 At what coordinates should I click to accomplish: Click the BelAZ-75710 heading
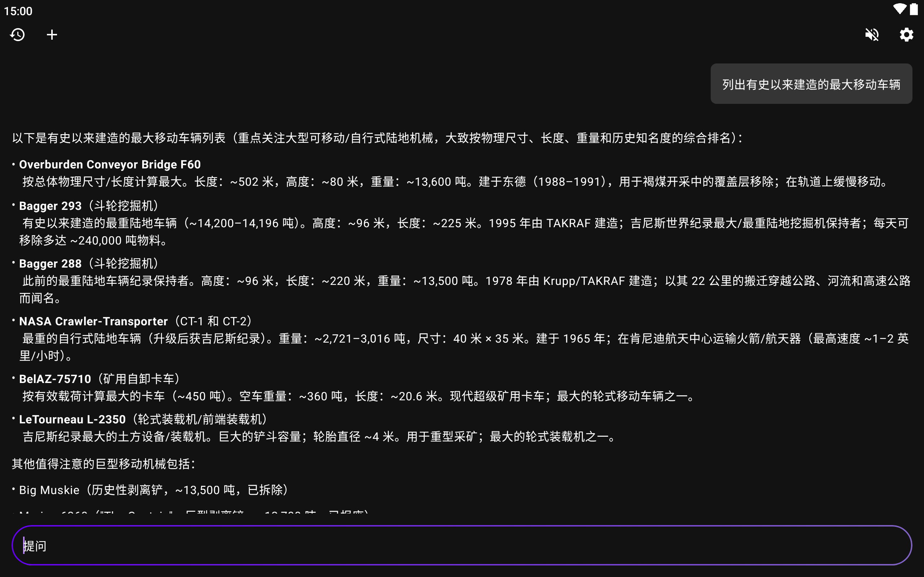pos(55,379)
